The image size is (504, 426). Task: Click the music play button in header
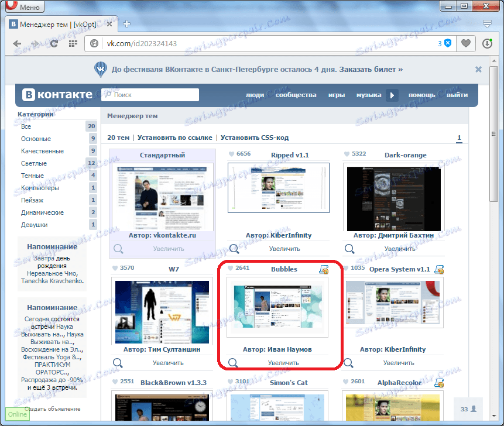(392, 95)
